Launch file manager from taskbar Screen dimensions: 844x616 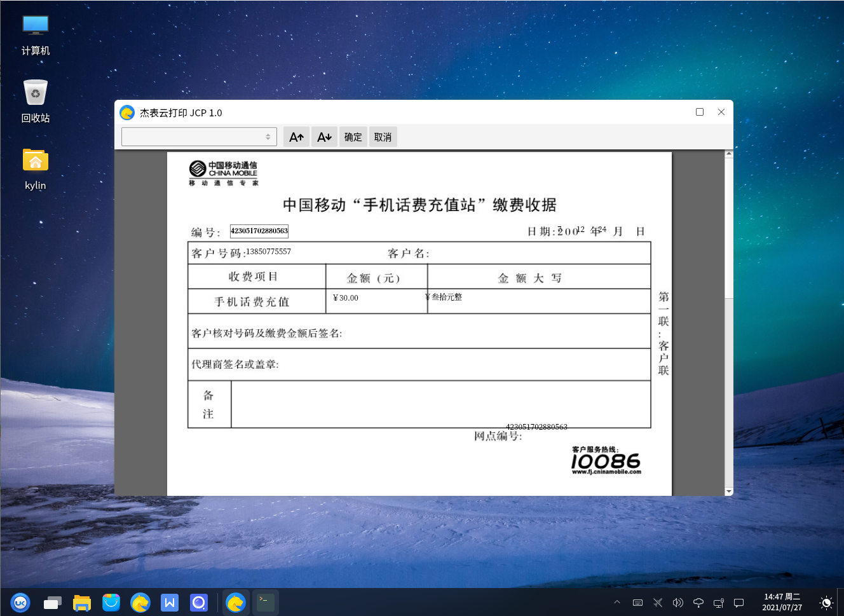click(x=82, y=602)
